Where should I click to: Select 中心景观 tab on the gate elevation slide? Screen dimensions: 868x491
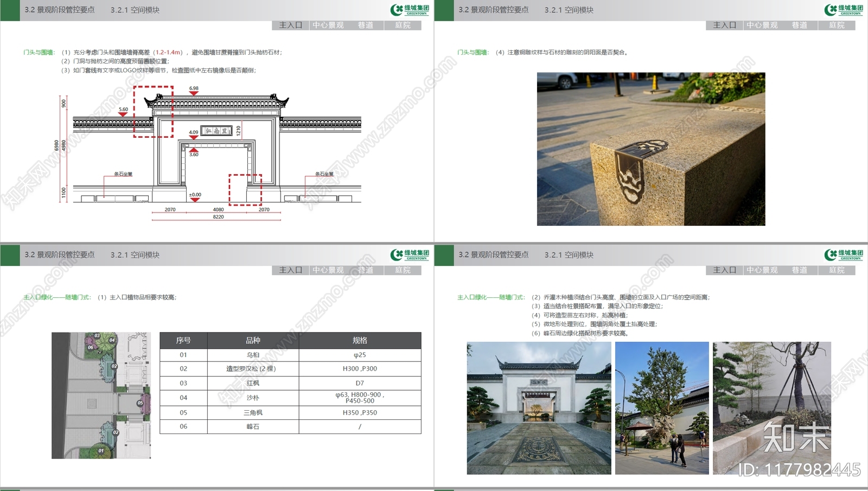(x=328, y=25)
